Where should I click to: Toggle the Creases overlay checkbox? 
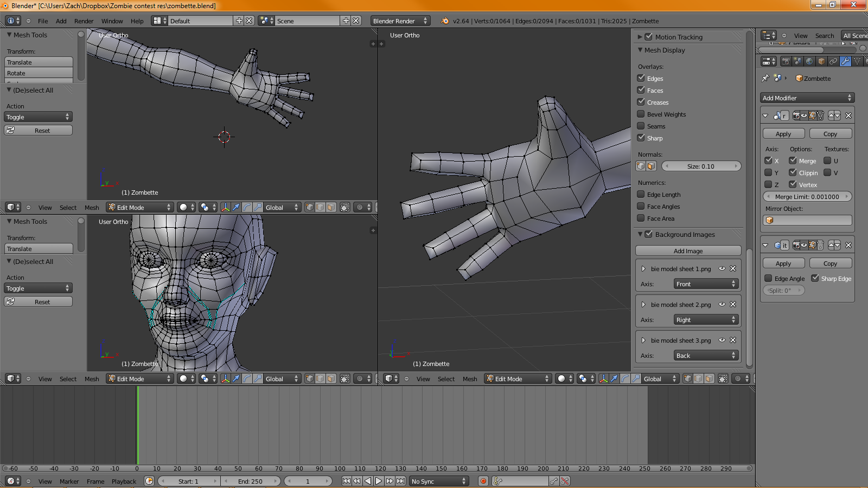(641, 102)
